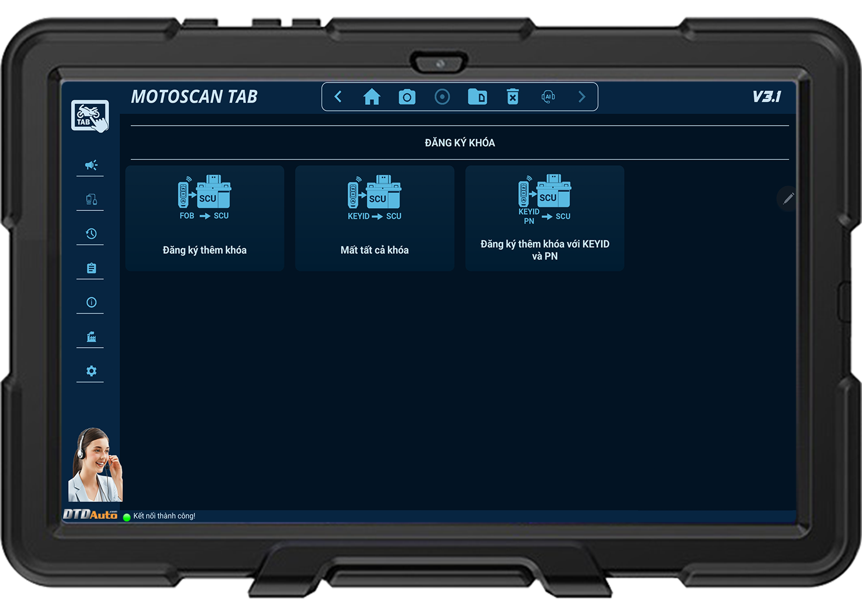Screen dimensions: 862x616
Task: Click the back arrow in toolbar
Action: pyautogui.click(x=338, y=97)
